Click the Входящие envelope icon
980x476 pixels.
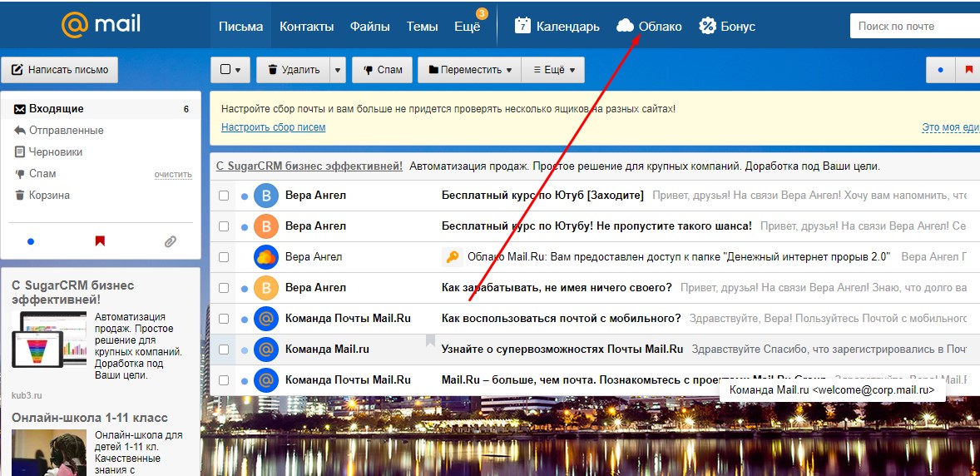tap(20, 109)
